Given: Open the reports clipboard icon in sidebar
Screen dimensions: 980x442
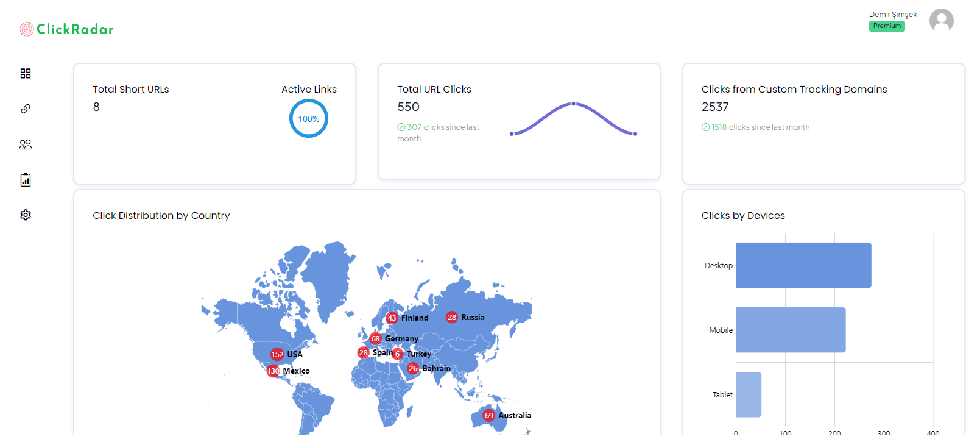Looking at the screenshot, I should [26, 180].
